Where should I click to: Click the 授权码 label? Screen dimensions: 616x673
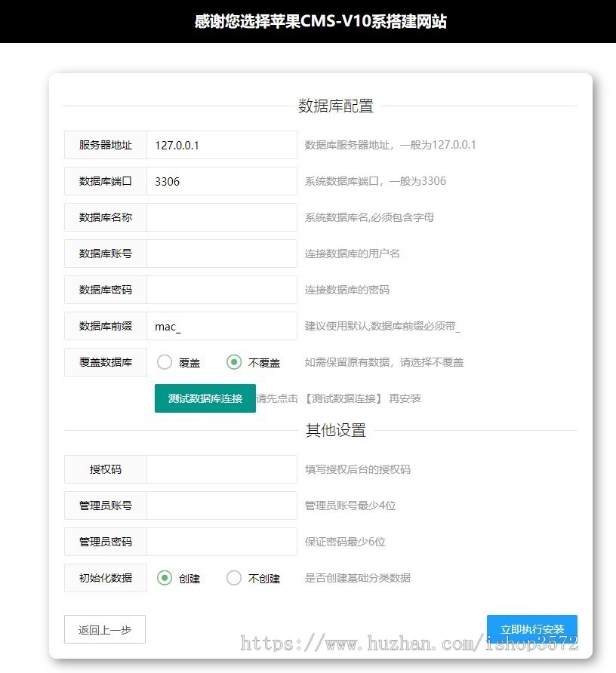click(106, 469)
